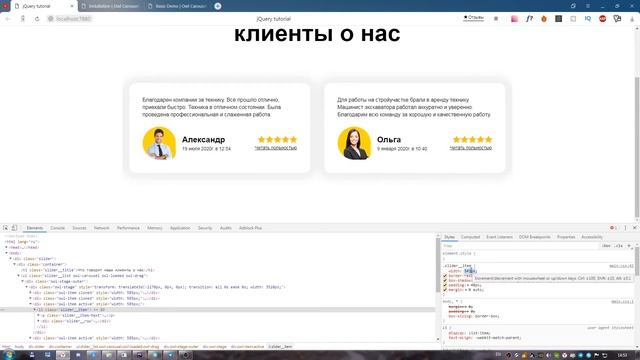This screenshot has height=360, width=640.
Task: Expand the div slider__row node
Action: tap(39, 321)
